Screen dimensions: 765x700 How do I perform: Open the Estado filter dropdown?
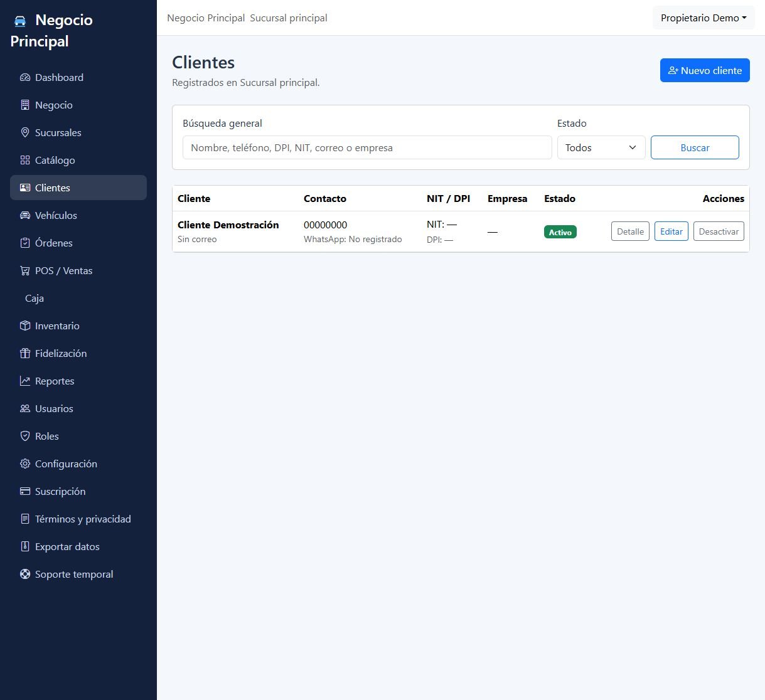(x=601, y=147)
